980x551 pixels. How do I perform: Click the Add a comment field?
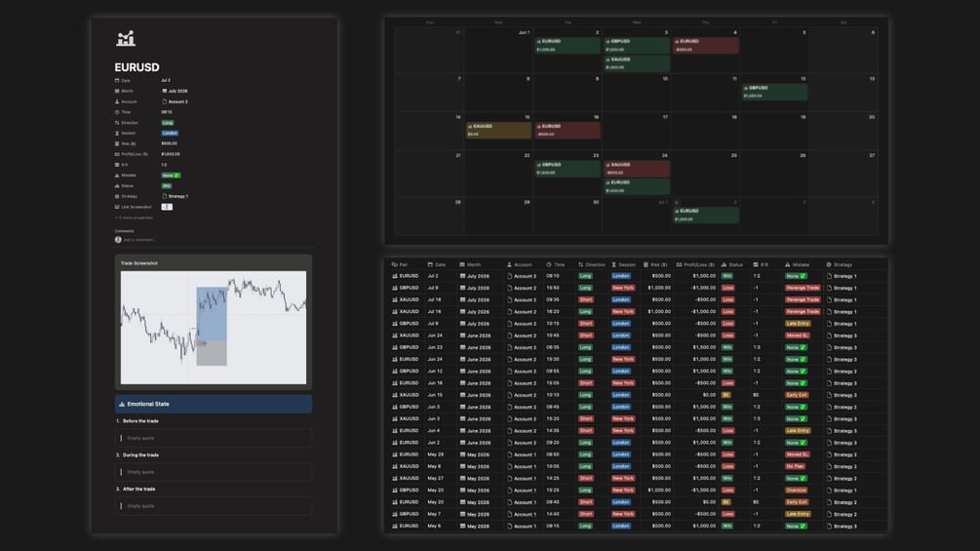[139, 240]
